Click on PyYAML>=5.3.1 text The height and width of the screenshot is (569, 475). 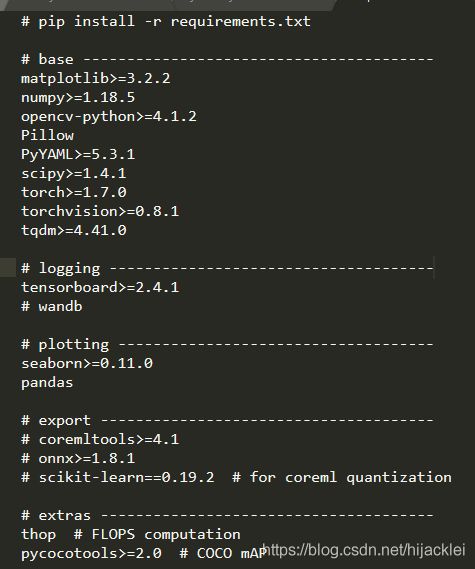(x=78, y=154)
